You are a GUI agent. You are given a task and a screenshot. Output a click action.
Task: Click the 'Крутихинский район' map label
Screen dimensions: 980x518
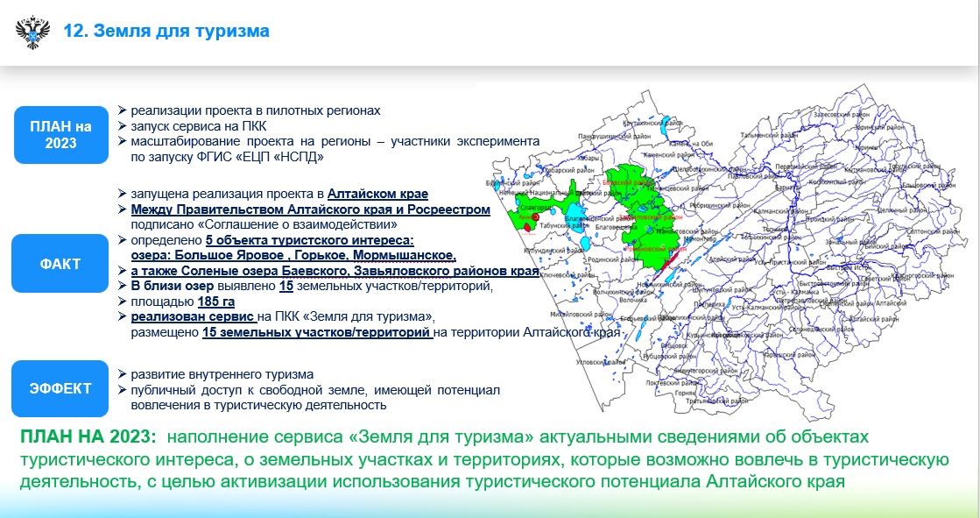point(653,124)
